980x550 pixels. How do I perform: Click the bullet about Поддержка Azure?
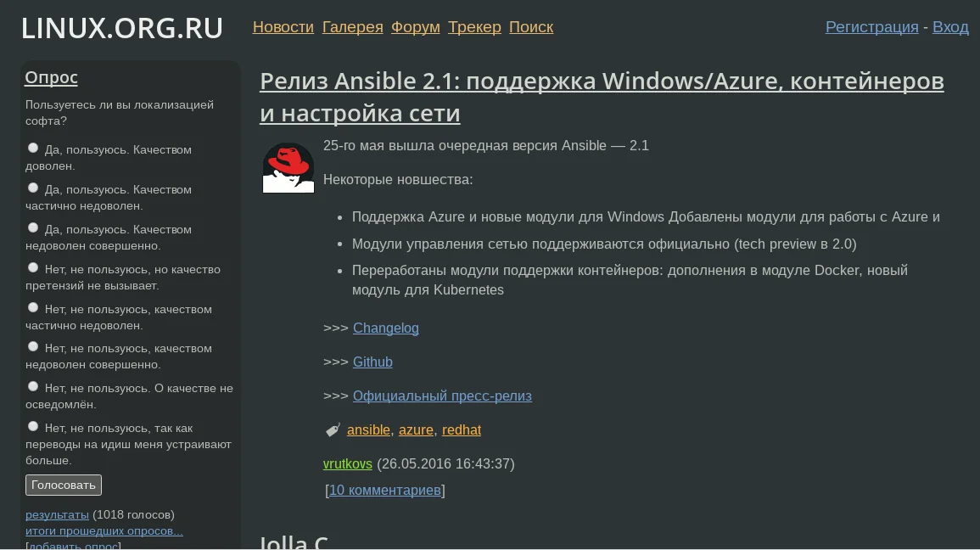(646, 217)
